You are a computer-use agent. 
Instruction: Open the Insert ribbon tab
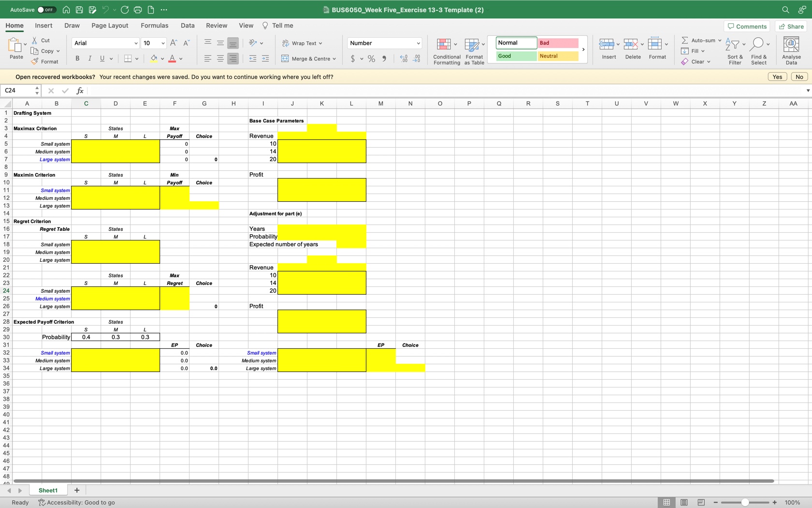click(x=43, y=26)
